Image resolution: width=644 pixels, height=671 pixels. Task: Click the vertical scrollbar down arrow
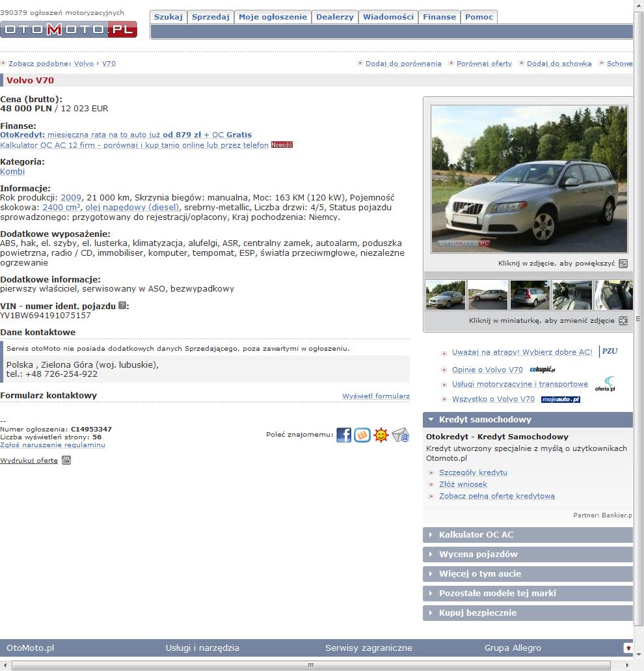click(x=638, y=654)
